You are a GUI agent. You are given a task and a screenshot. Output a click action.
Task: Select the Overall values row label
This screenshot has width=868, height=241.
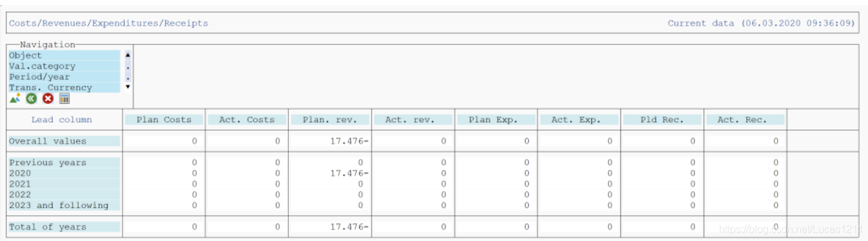coord(64,141)
